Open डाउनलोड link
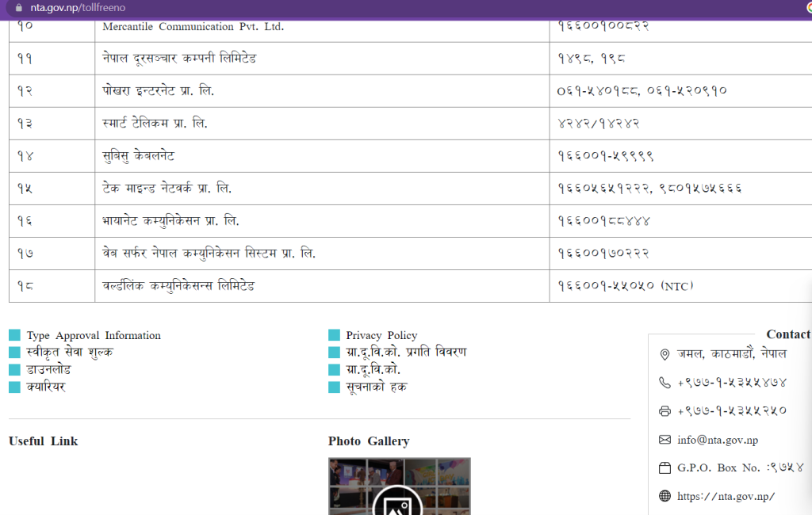The height and width of the screenshot is (515, 812). (x=48, y=369)
